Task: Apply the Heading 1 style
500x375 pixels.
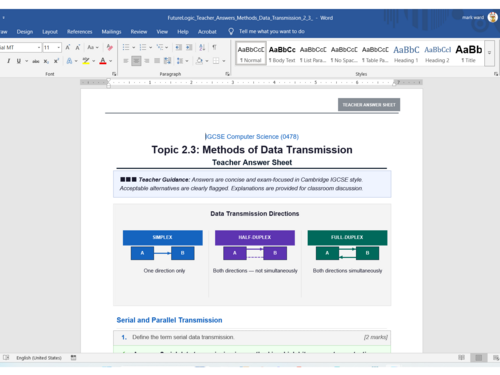Action: pyautogui.click(x=406, y=53)
